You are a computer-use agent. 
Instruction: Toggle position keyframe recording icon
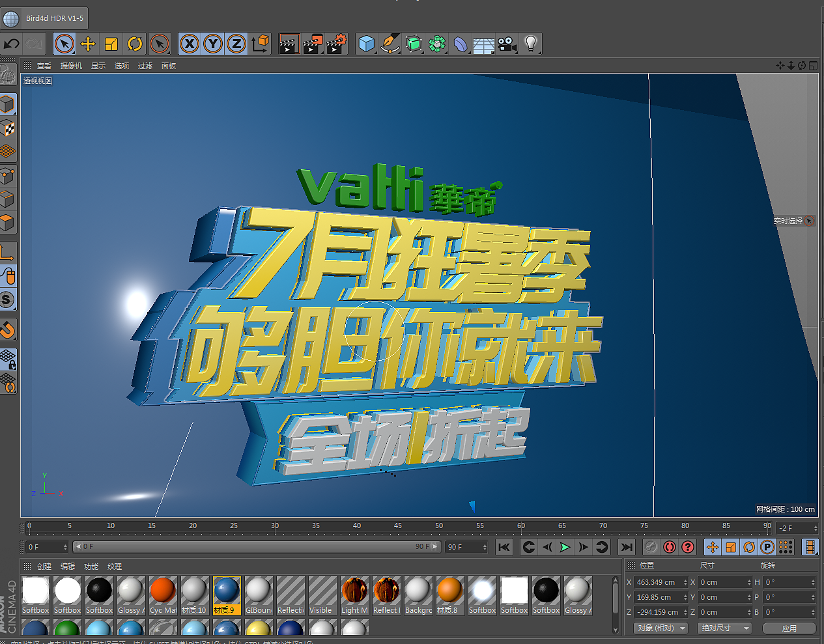coord(713,547)
